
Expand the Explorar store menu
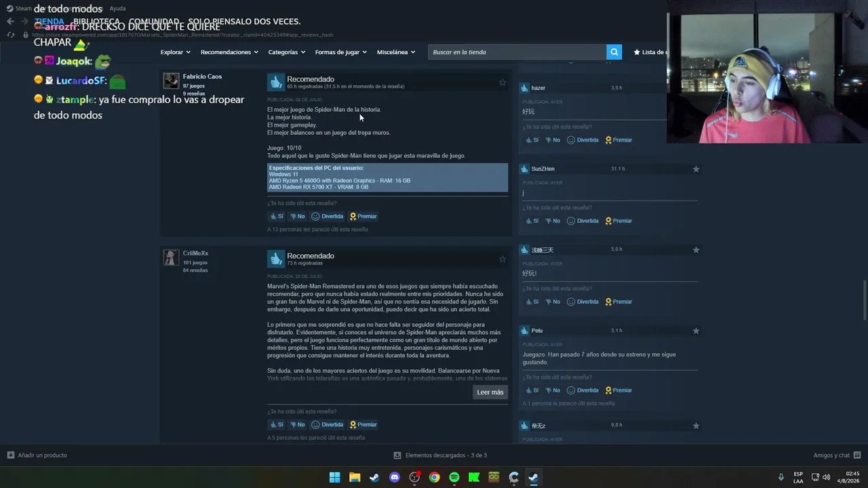pyautogui.click(x=175, y=52)
